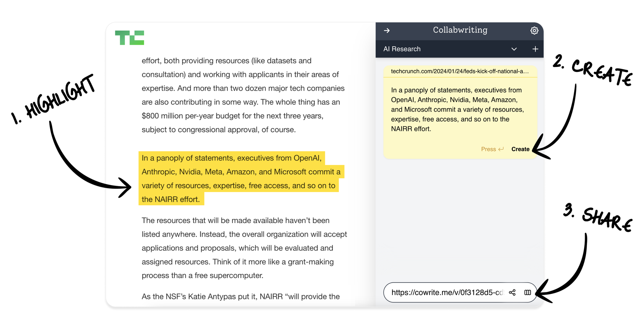The image size is (644, 329).
Task: Click the sentence about NSF's Katie Antypas
Action: click(241, 296)
